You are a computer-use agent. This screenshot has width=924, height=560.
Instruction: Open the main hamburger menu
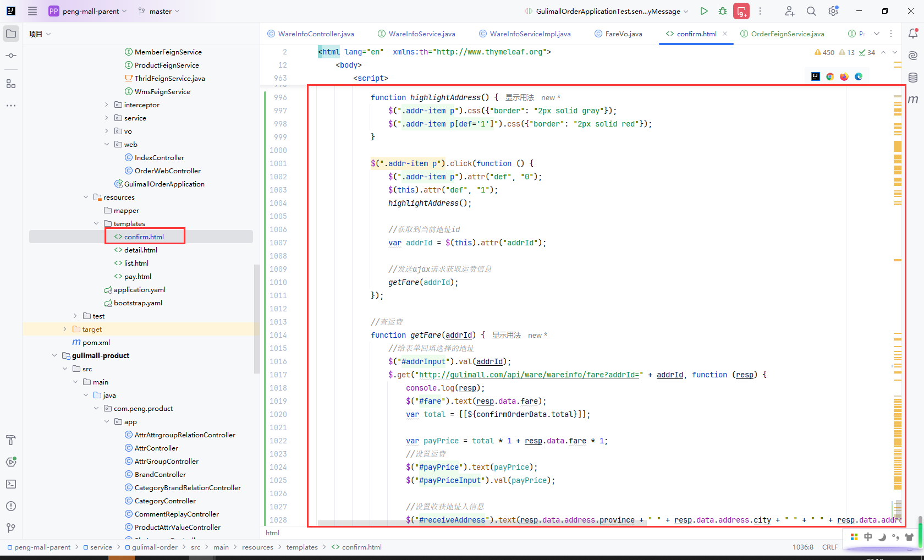click(x=32, y=11)
